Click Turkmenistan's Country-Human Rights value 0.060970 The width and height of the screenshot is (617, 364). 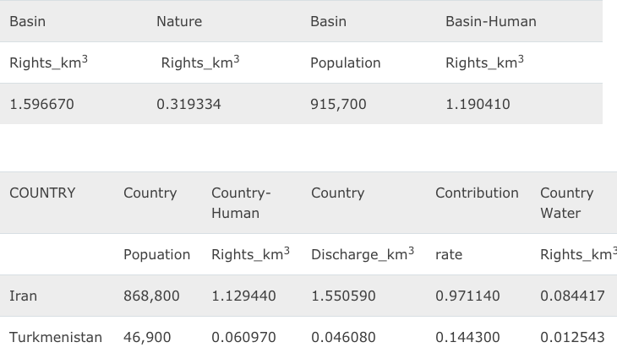coord(243,338)
